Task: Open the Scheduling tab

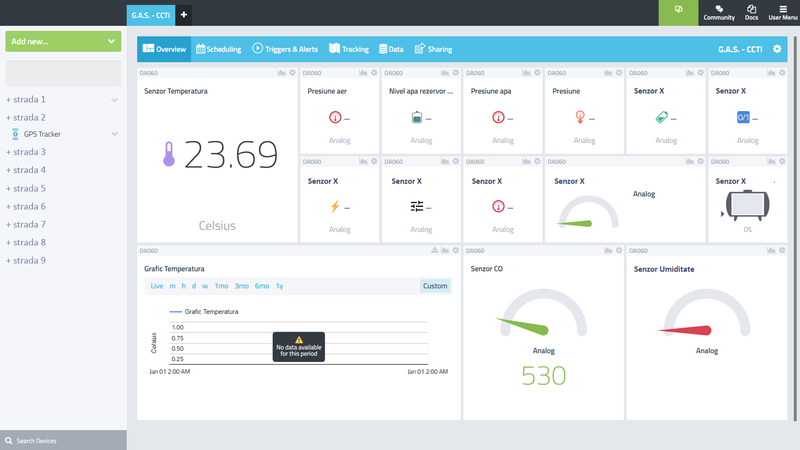Action: coord(218,49)
